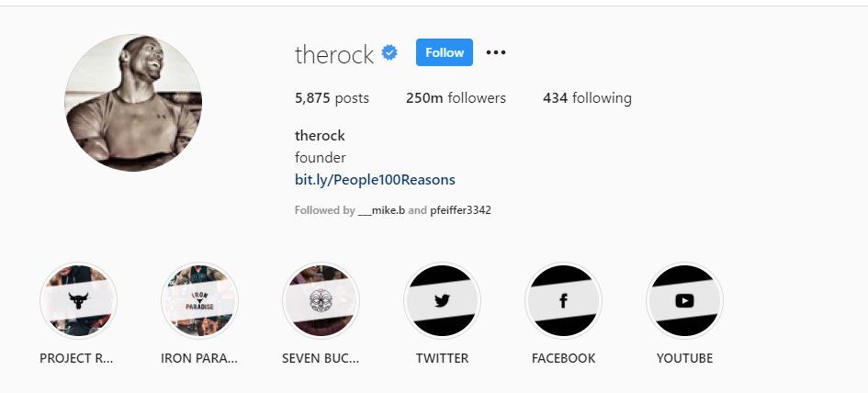This screenshot has height=393, width=868.
Task: Open follower ___mike.b profile
Action: click(382, 210)
